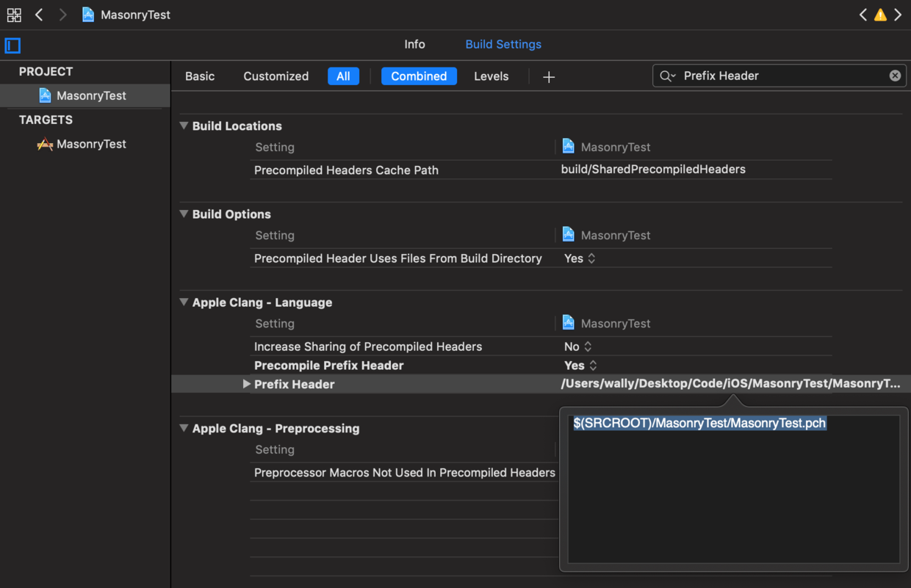Select the MasonryTest target in sidebar
Screen dimensions: 911x588
pyautogui.click(x=91, y=144)
